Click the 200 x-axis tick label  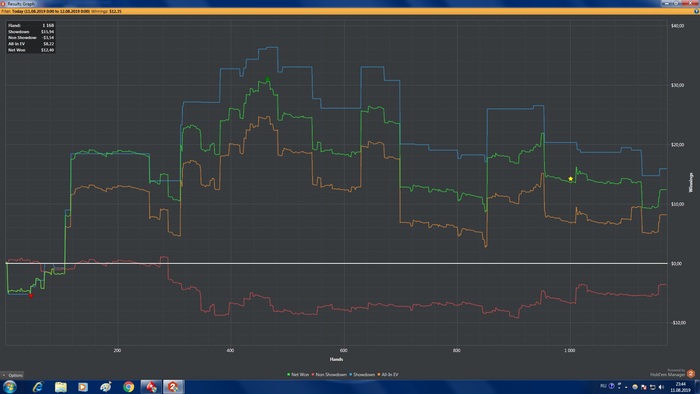click(117, 351)
